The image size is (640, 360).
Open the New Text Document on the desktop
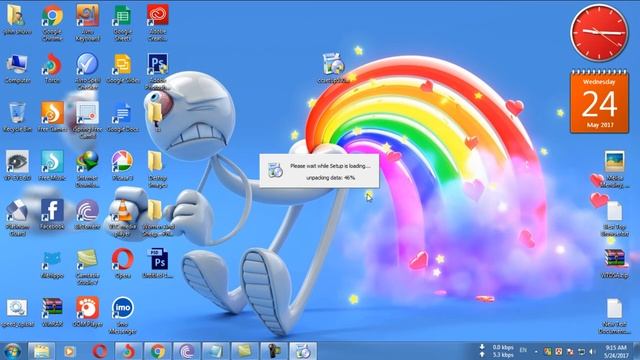click(x=615, y=315)
